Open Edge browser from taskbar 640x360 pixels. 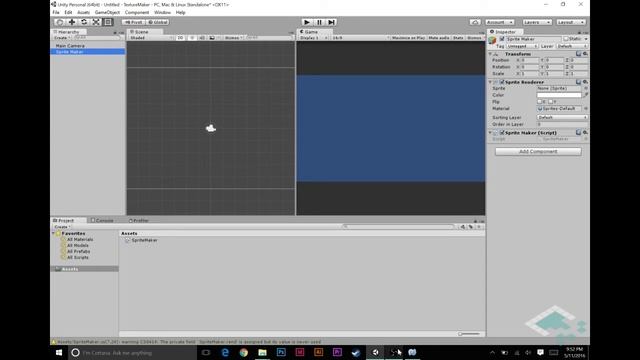[225, 352]
